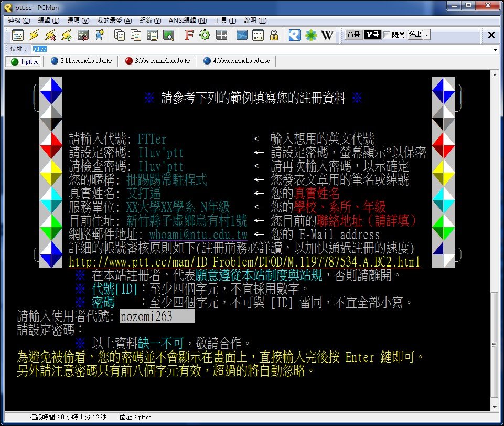Click the close connection screen icon with red X
This screenshot has height=426, width=504.
click(x=83, y=35)
